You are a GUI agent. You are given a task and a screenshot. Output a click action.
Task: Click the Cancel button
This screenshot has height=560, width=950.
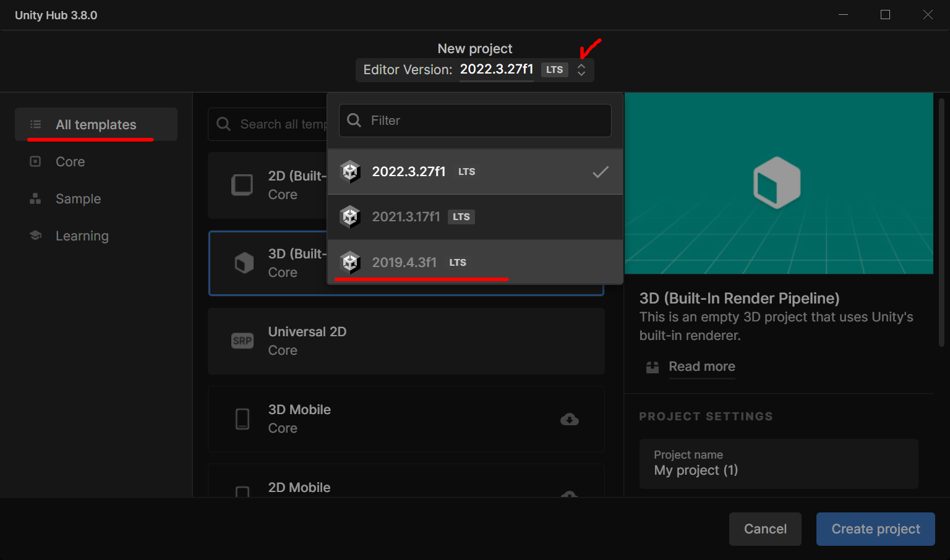pos(765,529)
